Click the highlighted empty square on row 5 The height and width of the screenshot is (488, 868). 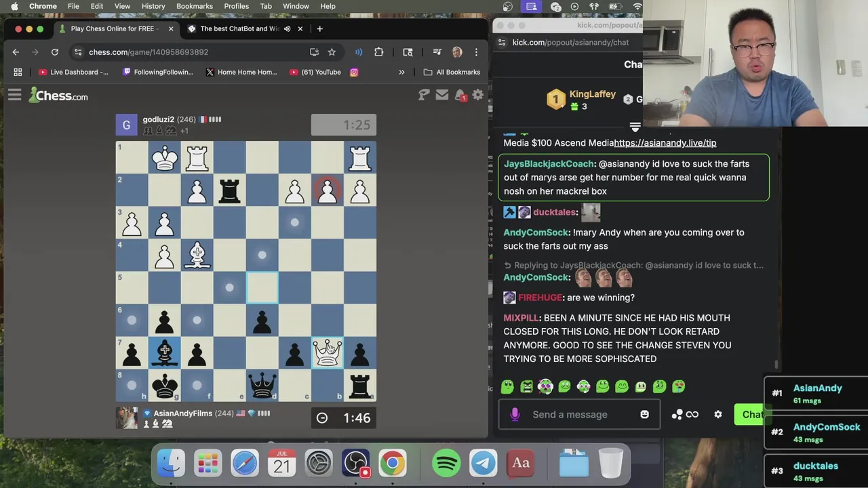click(262, 288)
